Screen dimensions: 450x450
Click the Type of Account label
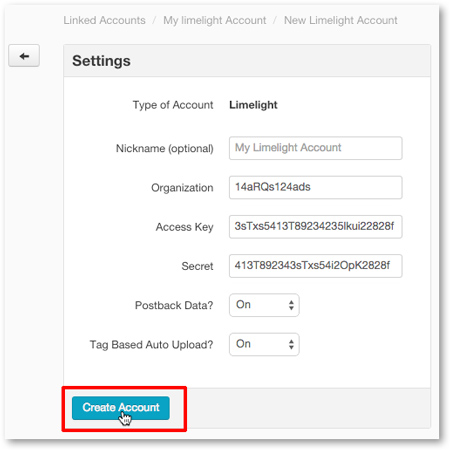(173, 105)
